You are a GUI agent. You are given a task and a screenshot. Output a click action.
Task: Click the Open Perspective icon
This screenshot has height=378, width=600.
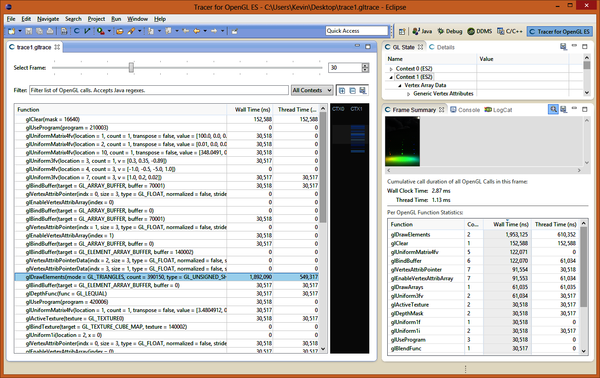point(402,31)
